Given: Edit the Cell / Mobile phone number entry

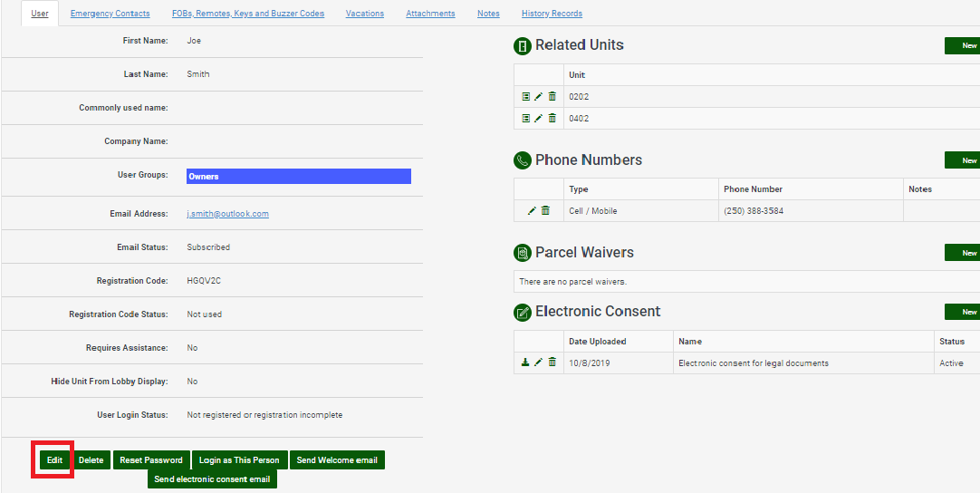Looking at the screenshot, I should coord(533,211).
